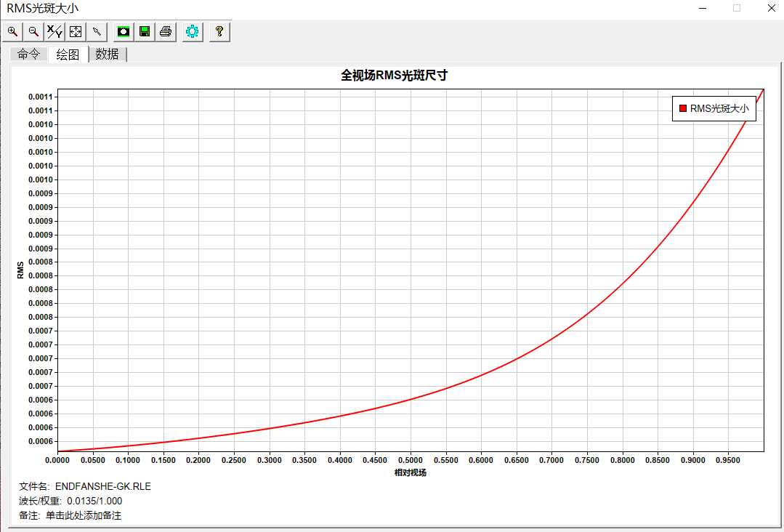Image resolution: width=784 pixels, height=532 pixels.
Task: Open settings with the cyan gear icon
Action: [193, 32]
